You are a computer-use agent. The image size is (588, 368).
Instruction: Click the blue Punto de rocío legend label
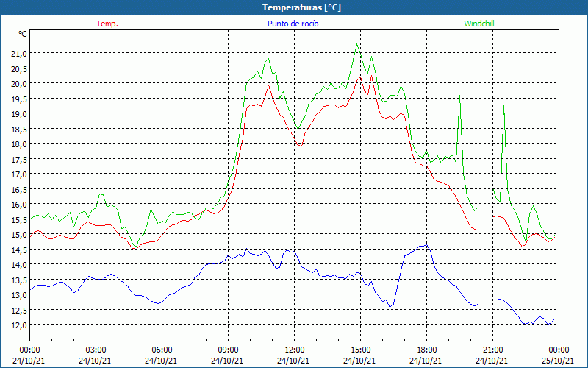[x=293, y=24]
